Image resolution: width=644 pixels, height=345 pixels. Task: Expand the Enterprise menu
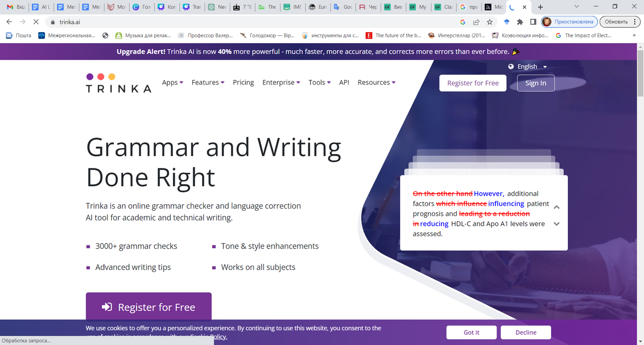pos(281,82)
